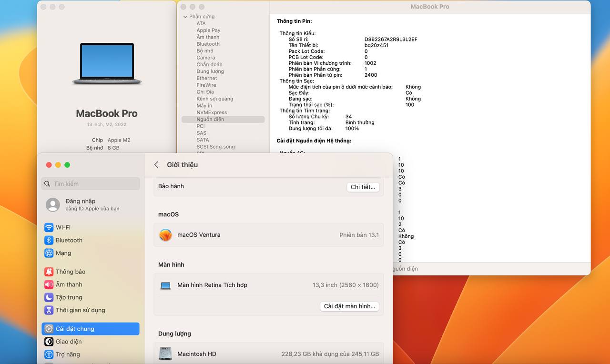Click the Apple M2 chip value
Image resolution: width=610 pixels, height=364 pixels.
pyautogui.click(x=119, y=140)
